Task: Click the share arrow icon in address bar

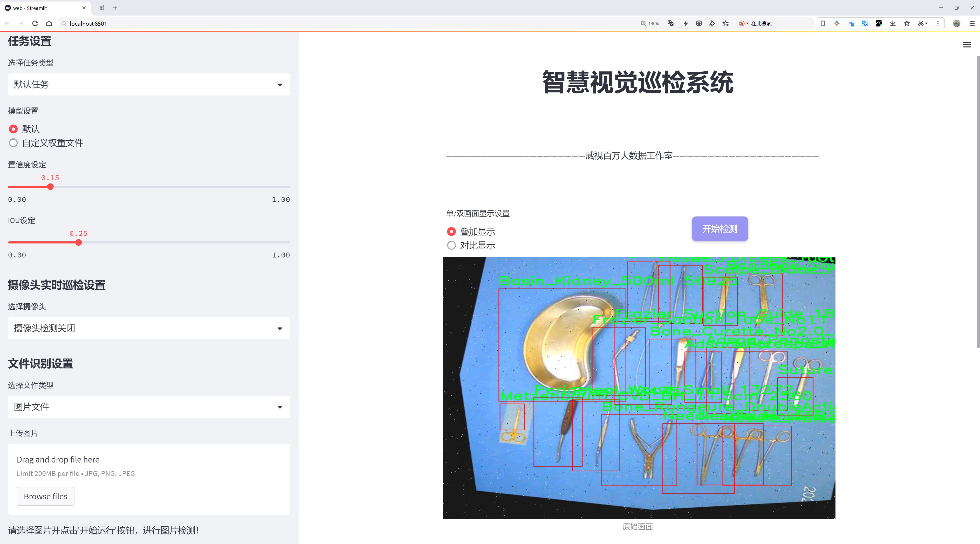Action: [x=712, y=24]
